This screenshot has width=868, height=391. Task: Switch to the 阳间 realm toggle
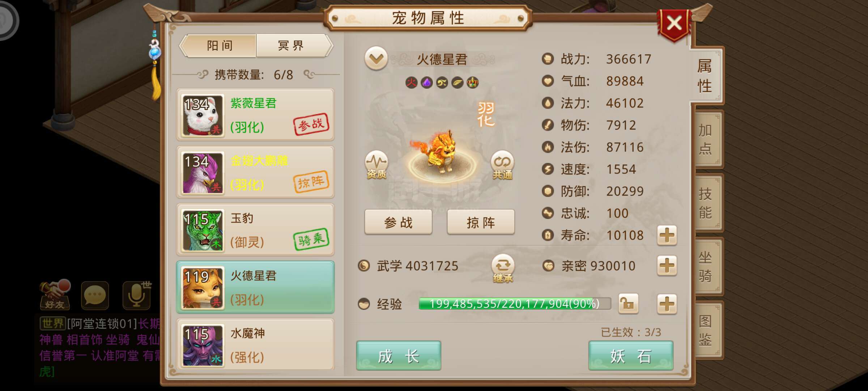point(219,46)
